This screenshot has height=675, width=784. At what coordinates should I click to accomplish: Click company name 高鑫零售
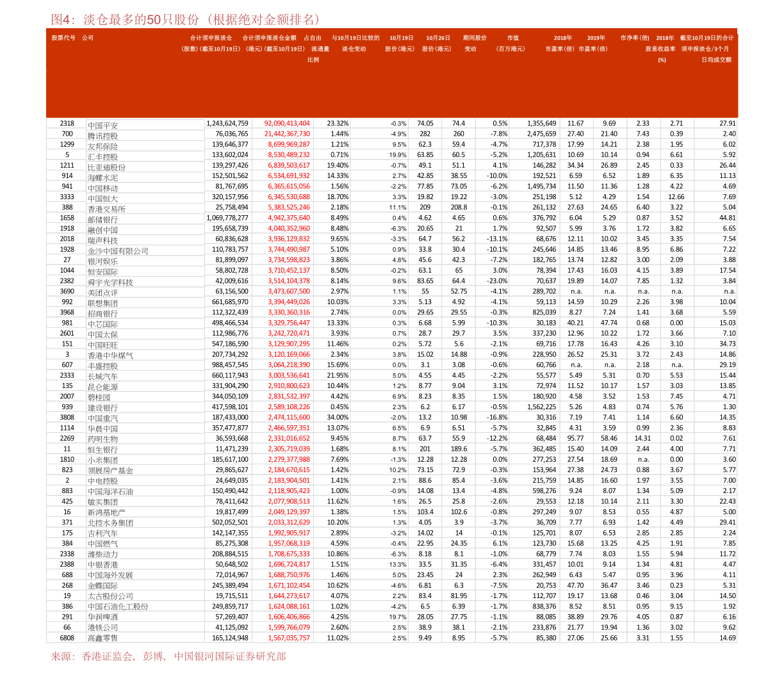103,638
